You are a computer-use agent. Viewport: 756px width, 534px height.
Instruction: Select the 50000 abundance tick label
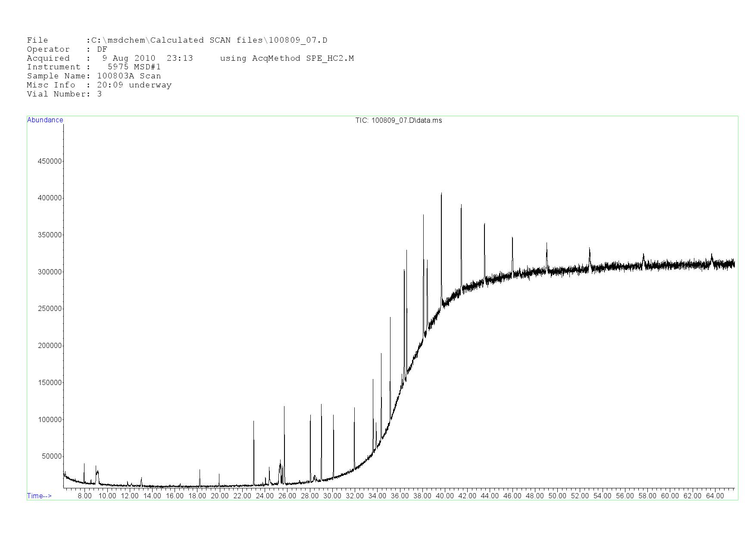(x=52, y=456)
